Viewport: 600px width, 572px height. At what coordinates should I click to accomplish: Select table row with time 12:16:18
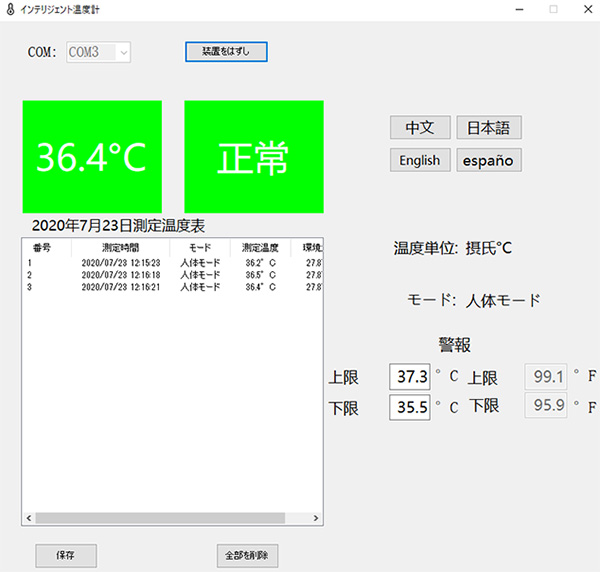coord(173,275)
